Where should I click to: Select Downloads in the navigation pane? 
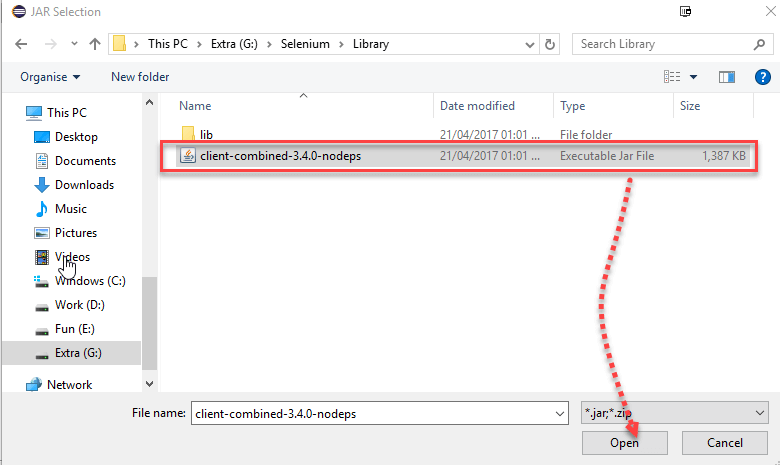84,185
